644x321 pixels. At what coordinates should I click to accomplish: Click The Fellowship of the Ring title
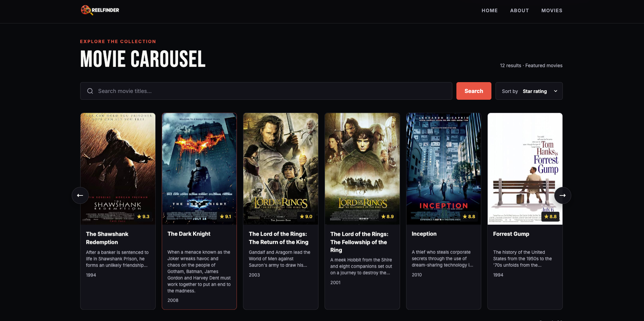click(x=359, y=242)
